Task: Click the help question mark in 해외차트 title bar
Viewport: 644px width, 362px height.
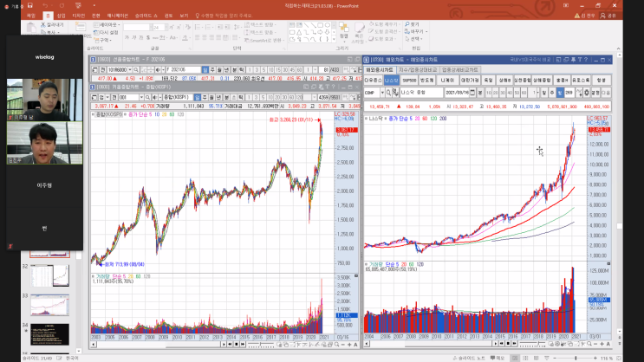Action: click(x=586, y=60)
